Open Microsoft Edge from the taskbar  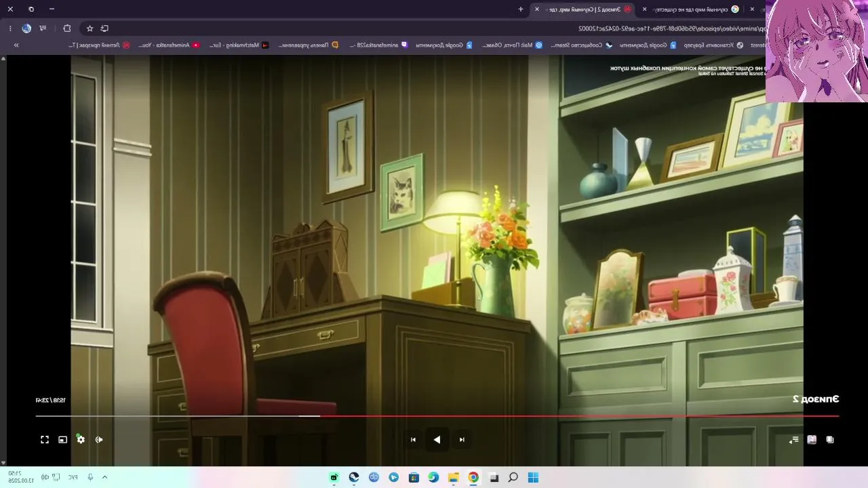pos(433,478)
